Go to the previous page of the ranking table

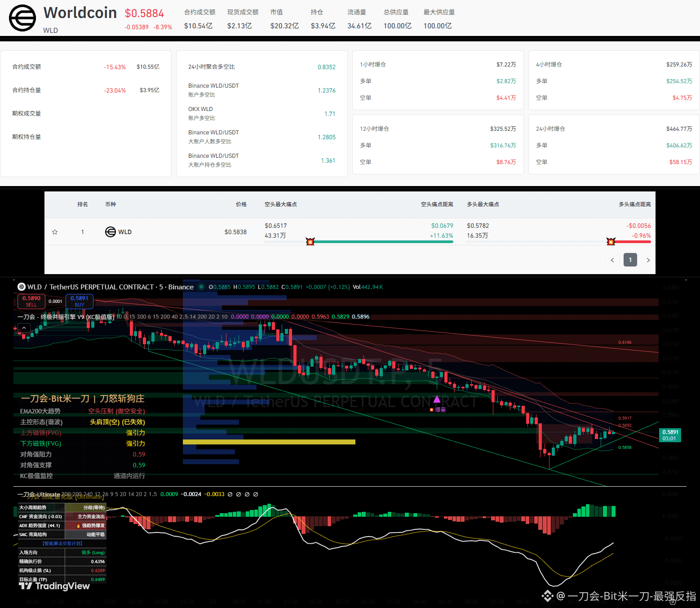[x=612, y=260]
